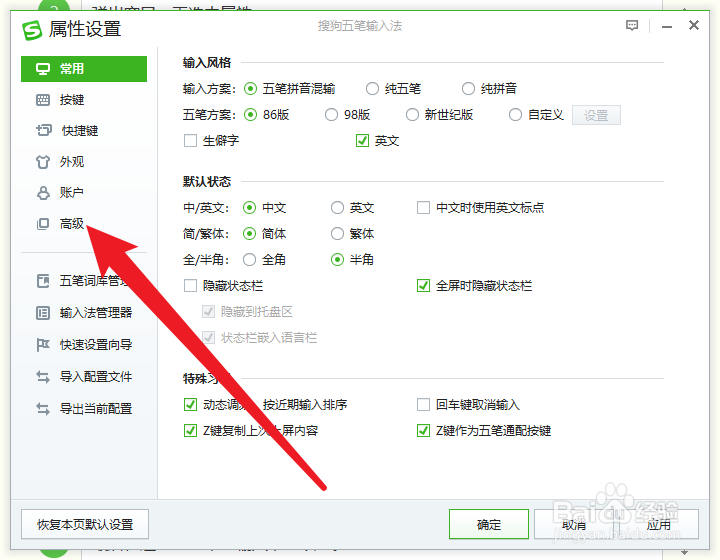This screenshot has width=720, height=560.
Task: Click 恢复本页默认设置 button
Action: (x=85, y=524)
